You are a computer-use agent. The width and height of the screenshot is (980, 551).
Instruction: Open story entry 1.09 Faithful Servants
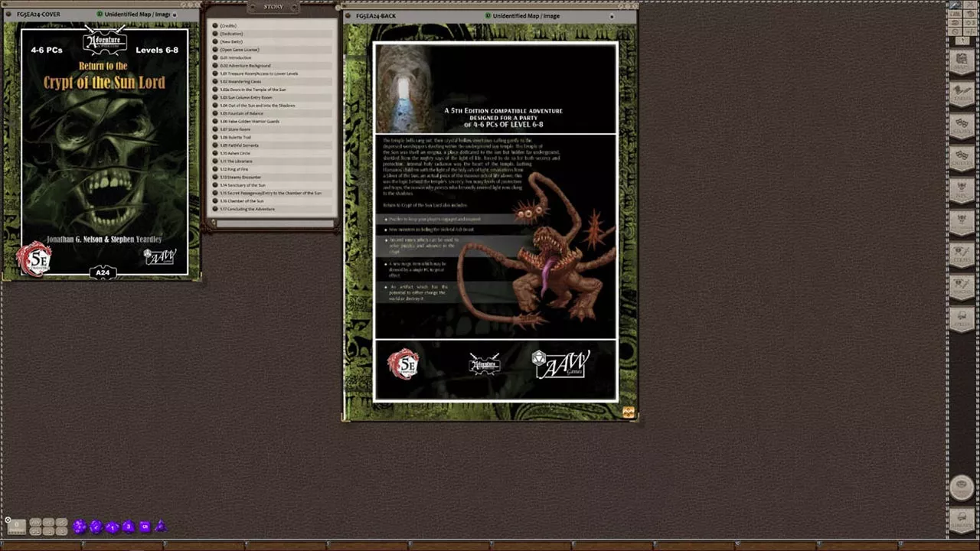[x=273, y=145]
